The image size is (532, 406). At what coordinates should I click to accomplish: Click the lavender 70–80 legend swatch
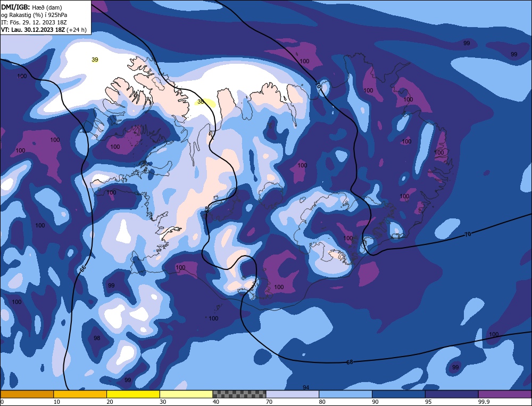click(293, 394)
